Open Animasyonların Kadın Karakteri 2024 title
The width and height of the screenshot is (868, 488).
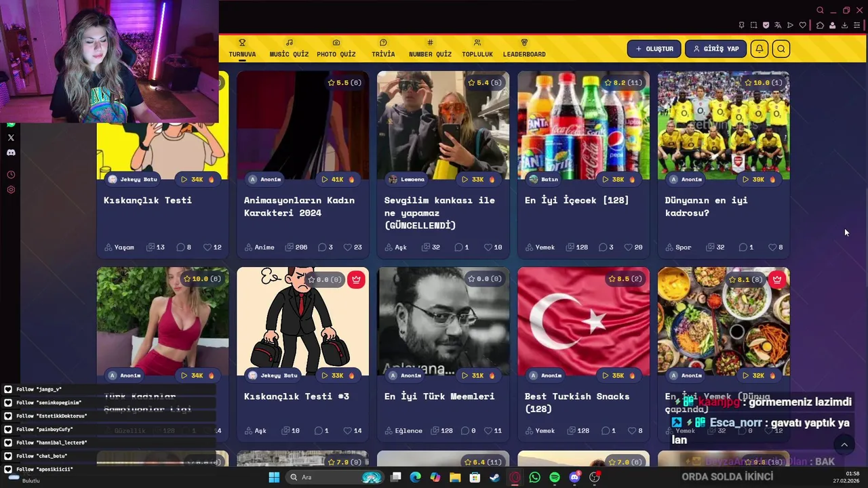tap(299, 206)
